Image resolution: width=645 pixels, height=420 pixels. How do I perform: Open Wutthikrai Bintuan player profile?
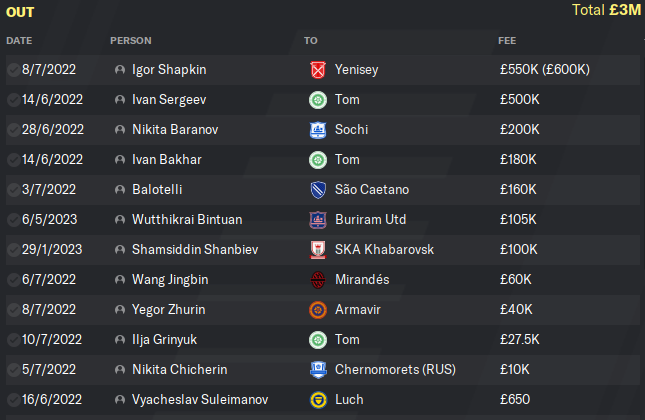pyautogui.click(x=187, y=220)
